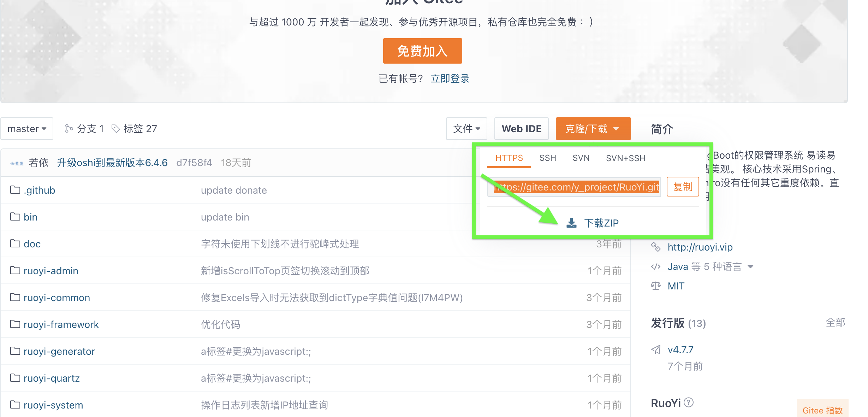Click the ruoyi-system folder icon

[x=15, y=405]
